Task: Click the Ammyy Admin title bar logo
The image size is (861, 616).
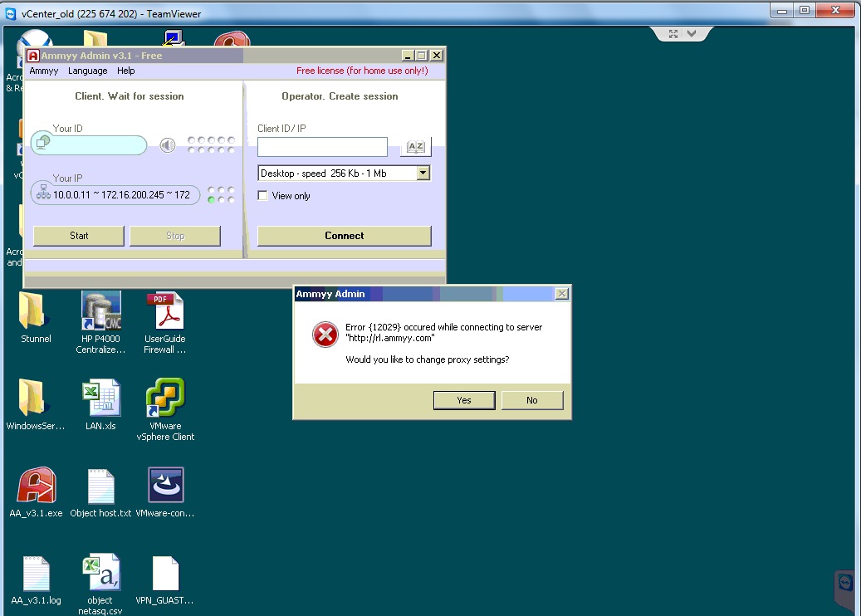Action: 33,56
